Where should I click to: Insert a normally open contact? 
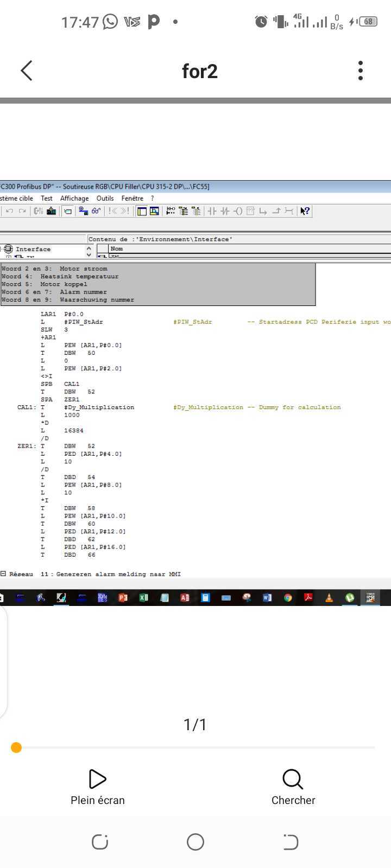click(212, 211)
